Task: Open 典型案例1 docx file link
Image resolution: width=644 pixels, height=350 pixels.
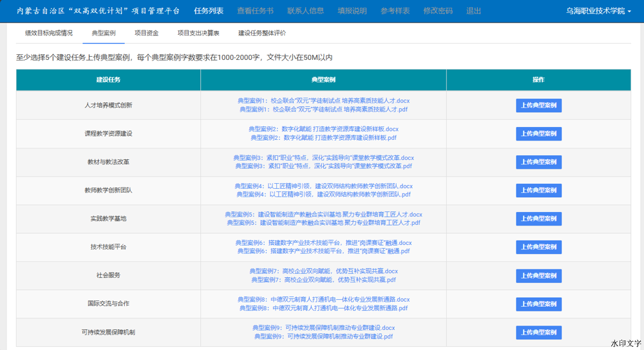Action: [323, 101]
